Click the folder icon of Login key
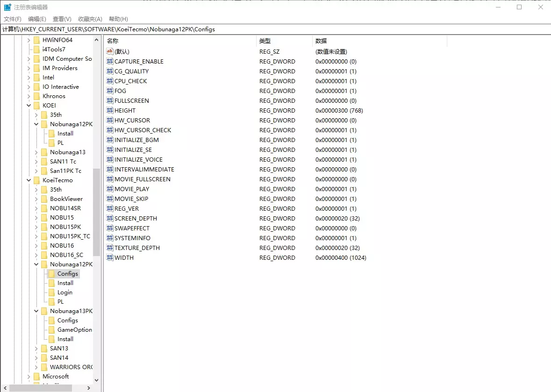 point(51,292)
